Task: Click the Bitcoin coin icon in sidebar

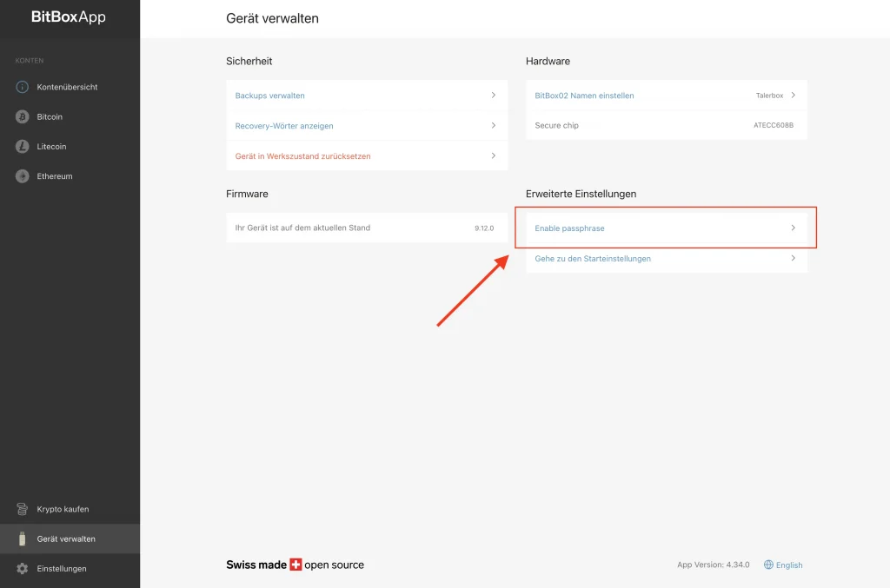Action: click(23, 116)
